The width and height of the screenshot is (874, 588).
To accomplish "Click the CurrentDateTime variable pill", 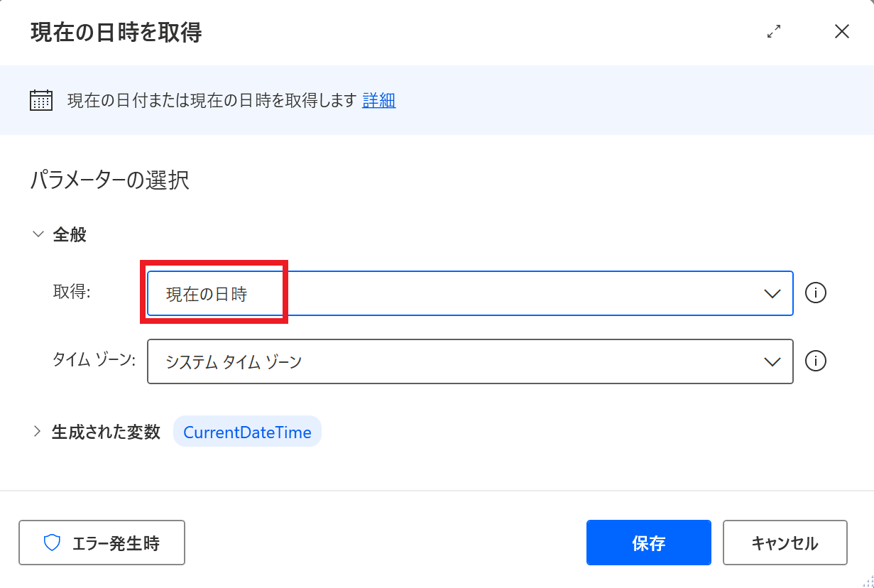I will 247,431.
